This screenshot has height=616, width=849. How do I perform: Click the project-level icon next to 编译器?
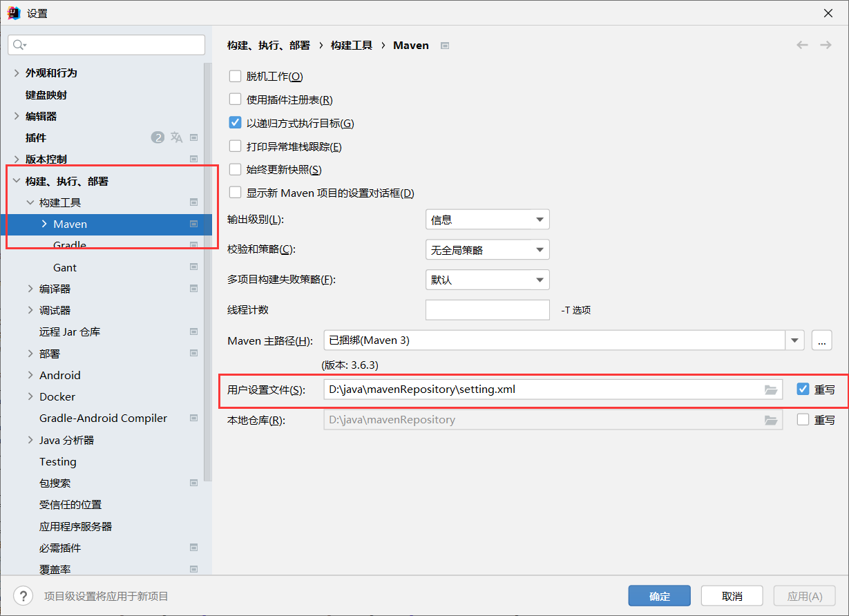click(194, 289)
